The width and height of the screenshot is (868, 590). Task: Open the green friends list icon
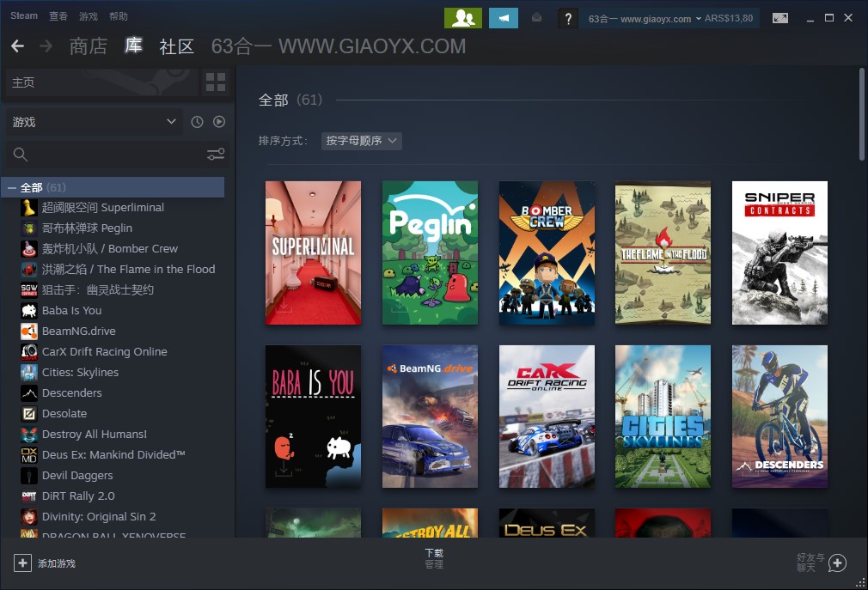[463, 17]
